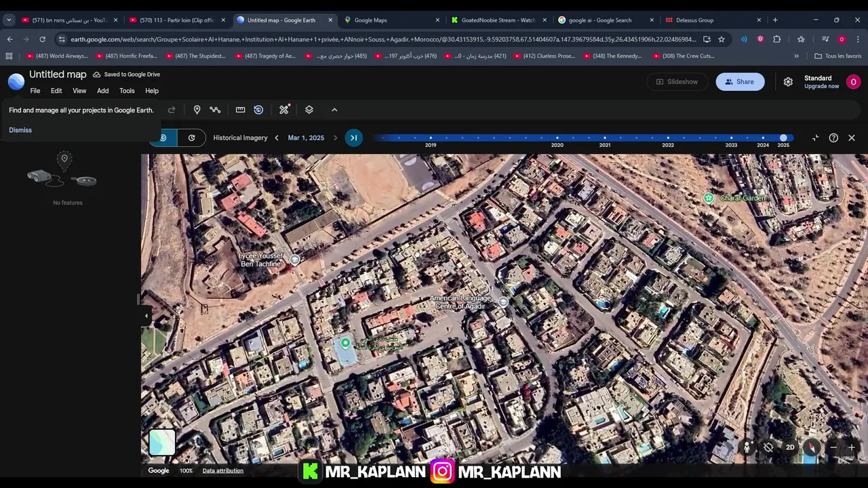The image size is (868, 488).
Task: Bookmark this page with the star
Action: tap(722, 39)
